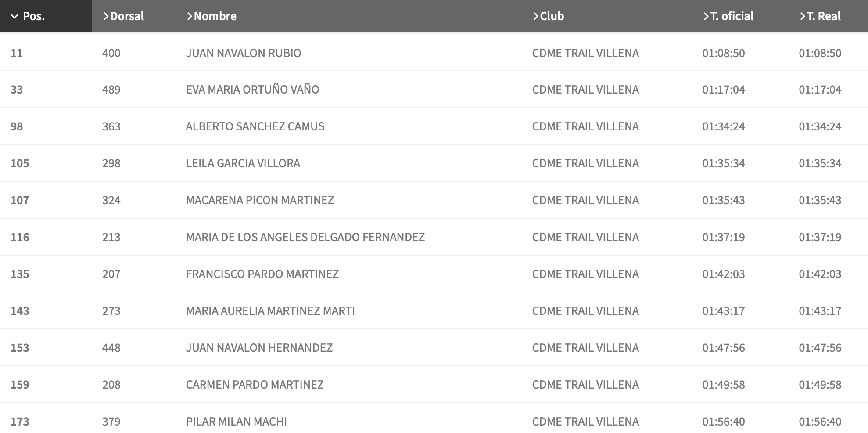The height and width of the screenshot is (433, 868).
Task: Click the arrow beside Nombre header
Action: coord(190,17)
